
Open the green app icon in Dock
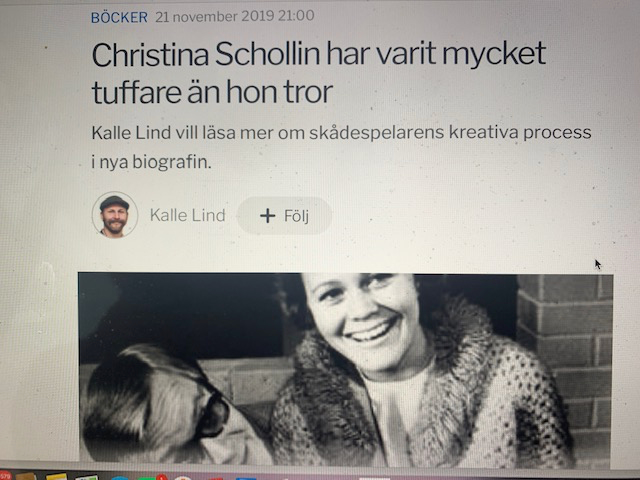click(x=147, y=478)
